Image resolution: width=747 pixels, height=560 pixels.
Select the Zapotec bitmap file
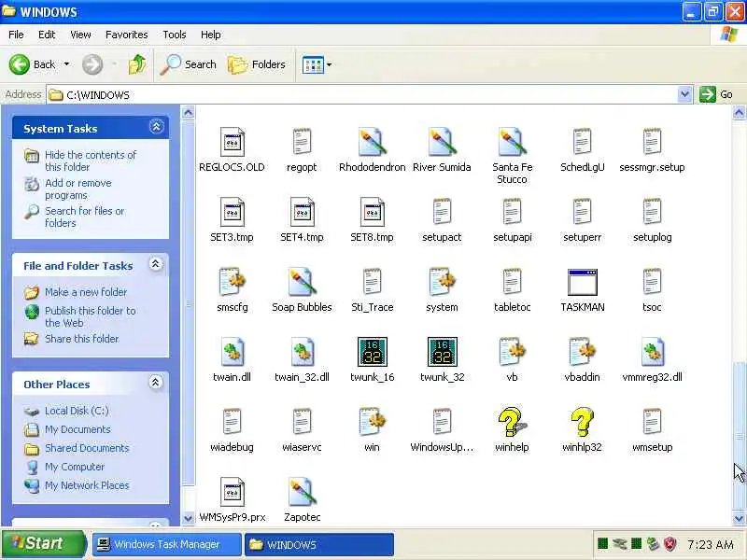(302, 492)
